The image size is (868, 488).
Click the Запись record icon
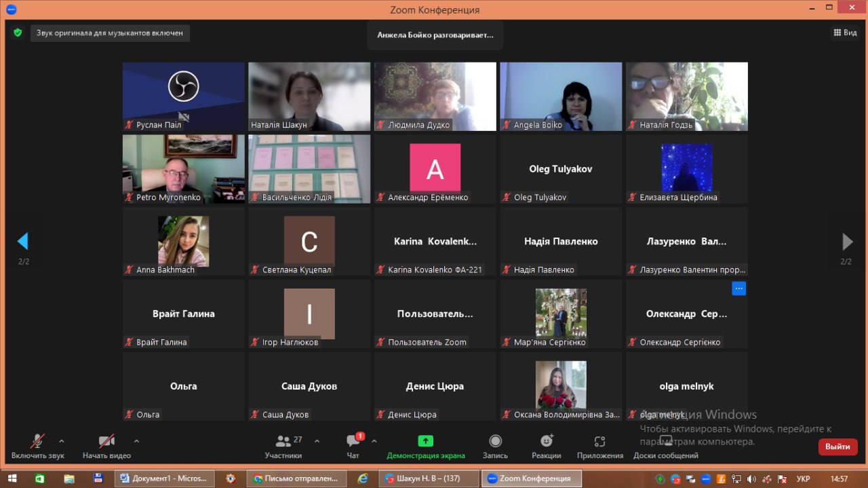(x=495, y=442)
